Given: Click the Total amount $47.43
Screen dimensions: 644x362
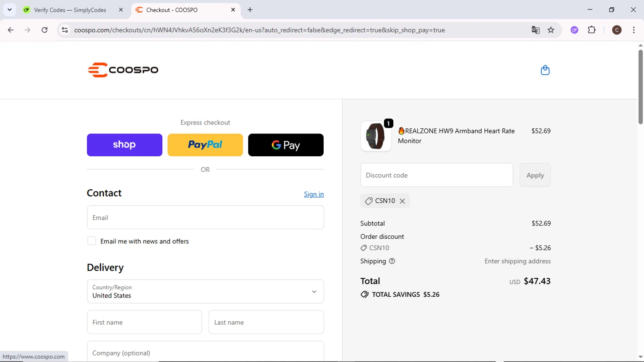Looking at the screenshot, I should (x=537, y=281).
